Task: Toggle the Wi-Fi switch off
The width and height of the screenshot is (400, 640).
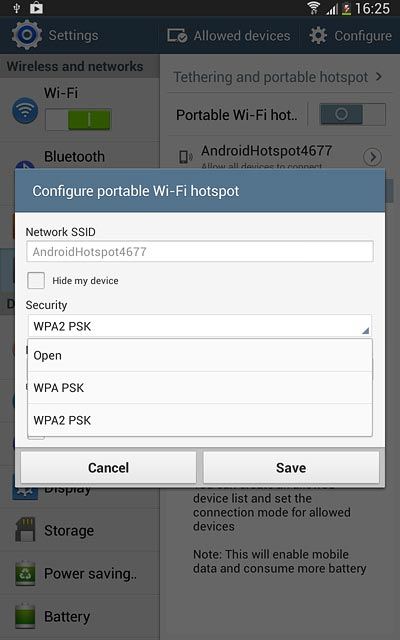Action: click(78, 120)
